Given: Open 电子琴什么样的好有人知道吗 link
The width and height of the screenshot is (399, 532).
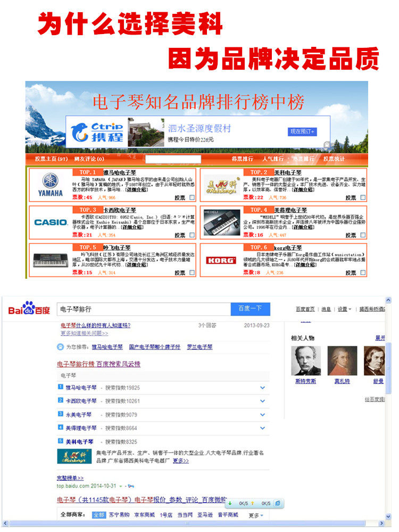Looking at the screenshot, I should (96, 326).
